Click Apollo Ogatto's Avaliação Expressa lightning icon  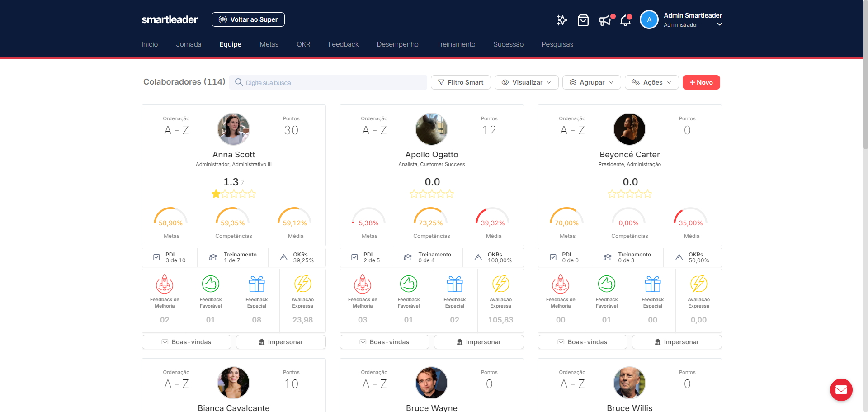click(x=501, y=284)
